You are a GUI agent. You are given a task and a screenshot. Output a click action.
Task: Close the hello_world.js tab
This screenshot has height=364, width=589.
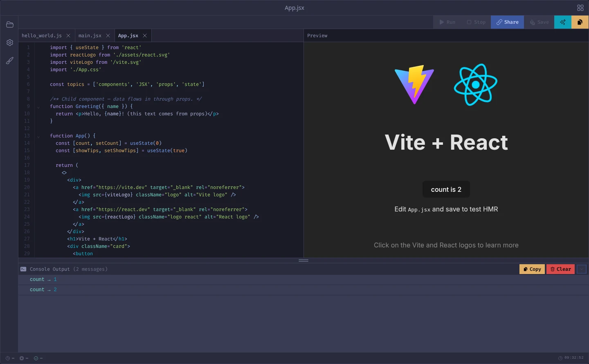[x=68, y=36]
